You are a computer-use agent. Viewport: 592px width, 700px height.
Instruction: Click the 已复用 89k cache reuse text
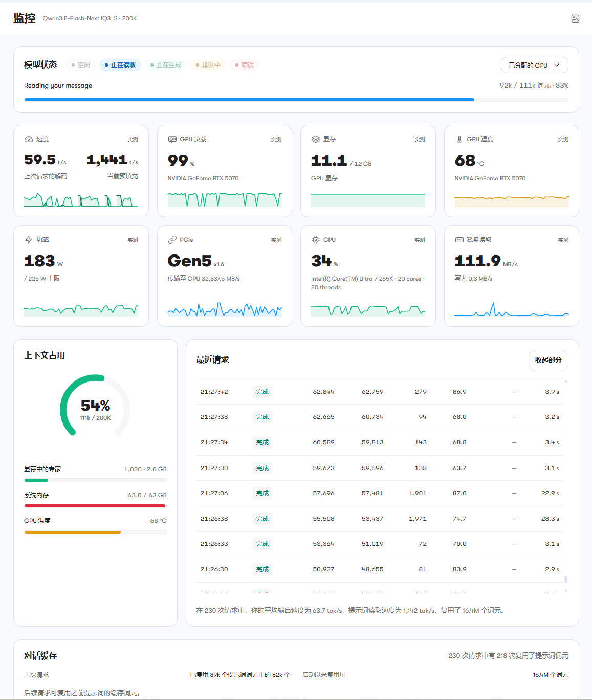tap(240, 675)
